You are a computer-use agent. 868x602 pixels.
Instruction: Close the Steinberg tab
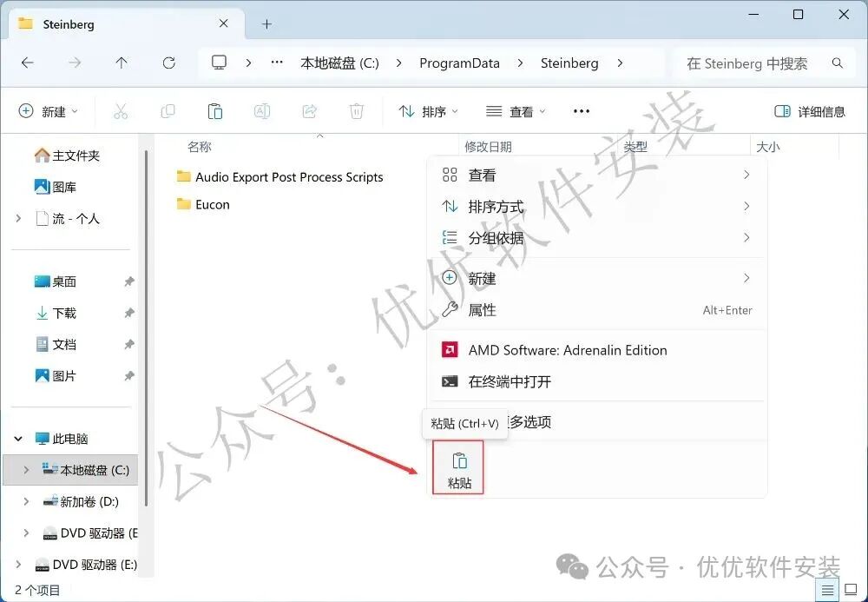[224, 23]
